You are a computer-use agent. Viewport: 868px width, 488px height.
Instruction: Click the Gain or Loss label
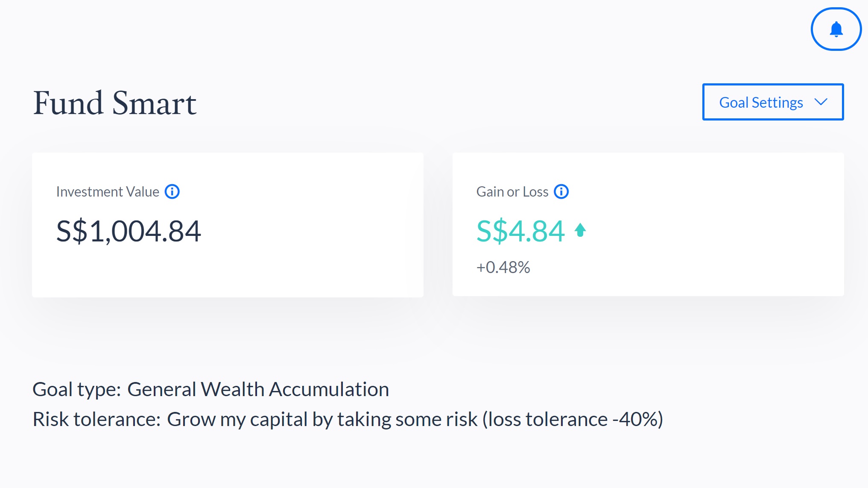512,192
